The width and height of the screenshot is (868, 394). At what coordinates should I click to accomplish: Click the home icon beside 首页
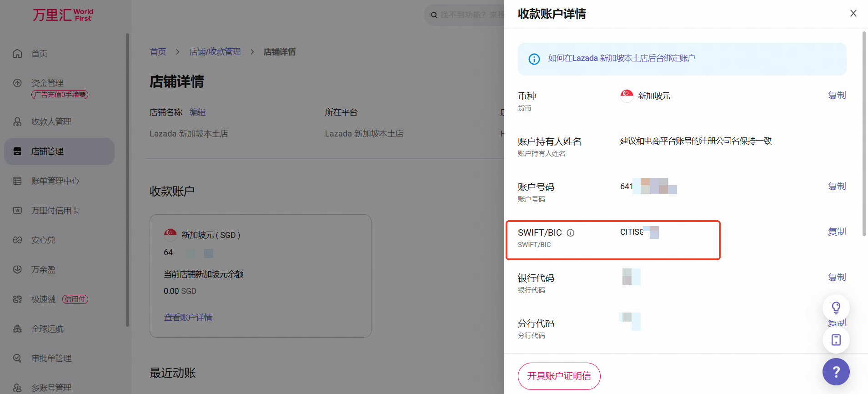[17, 54]
